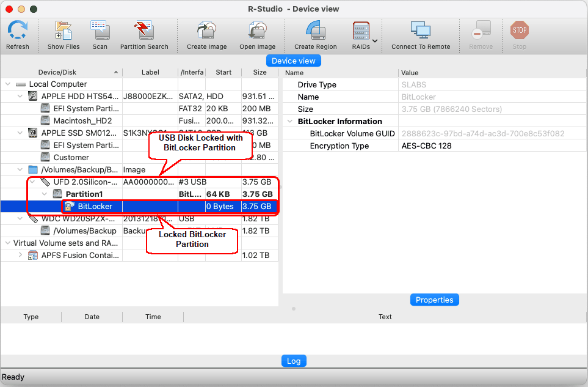Viewport: 588px width, 387px height.
Task: Click the Type column header in log
Action: coord(31,317)
